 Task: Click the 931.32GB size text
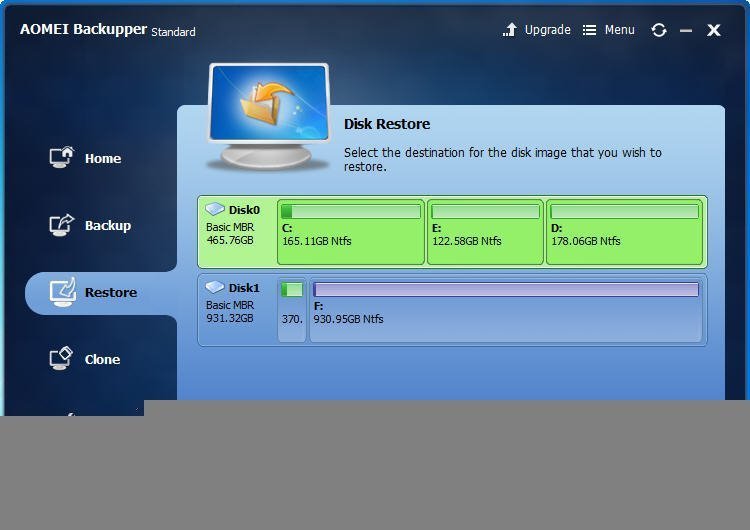[230, 318]
